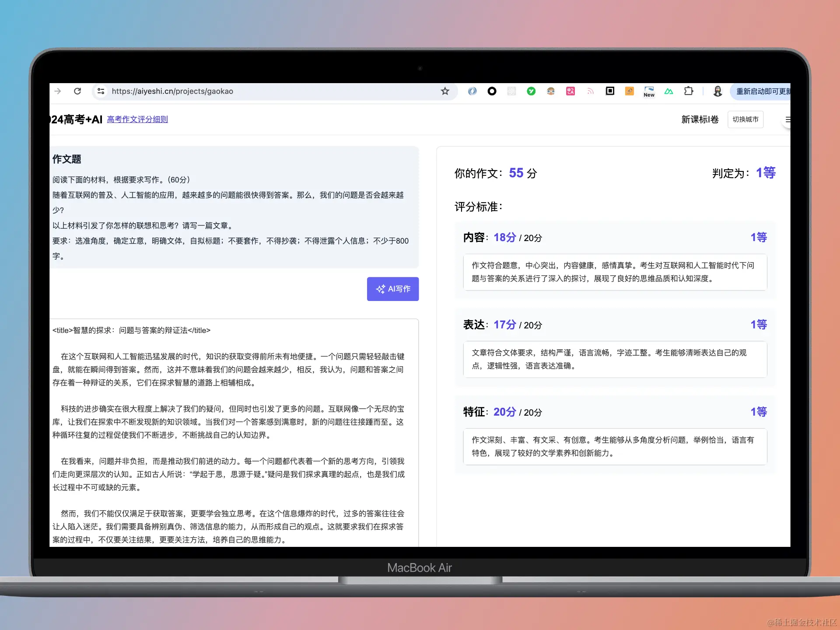Click the page reload icon

tap(78, 91)
